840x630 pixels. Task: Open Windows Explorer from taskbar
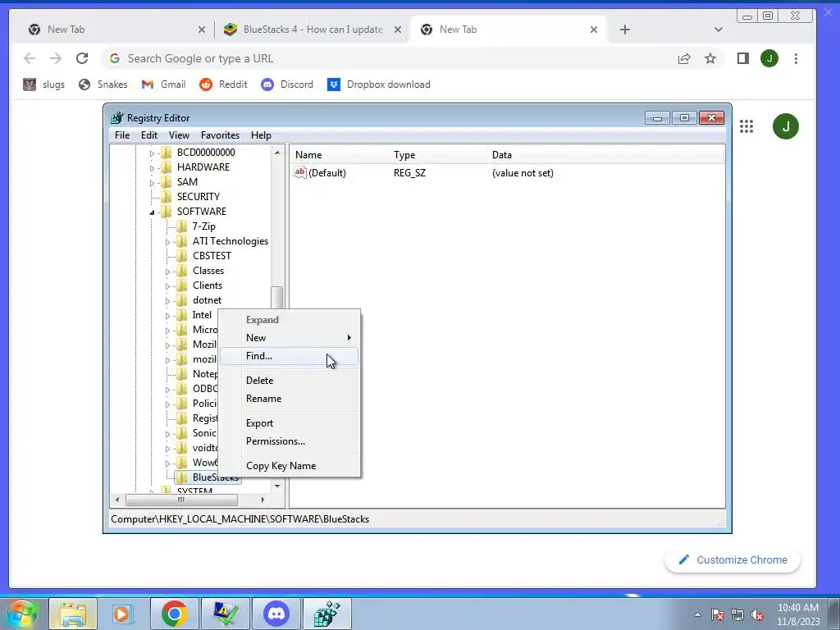coord(73,614)
